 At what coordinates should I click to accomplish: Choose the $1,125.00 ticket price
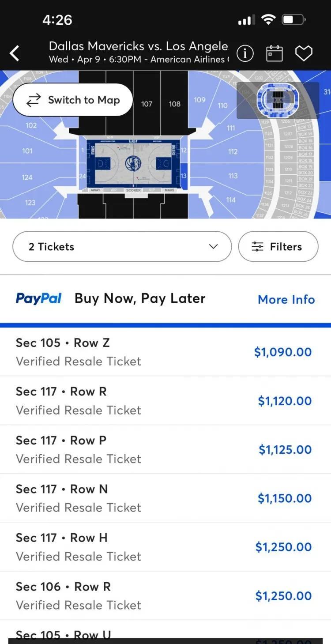[285, 449]
